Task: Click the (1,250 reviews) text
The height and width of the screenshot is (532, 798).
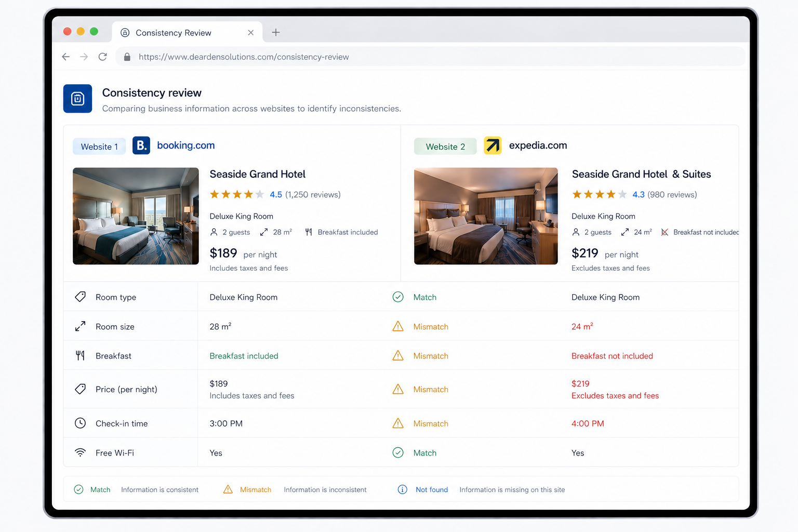Action: pyautogui.click(x=313, y=194)
